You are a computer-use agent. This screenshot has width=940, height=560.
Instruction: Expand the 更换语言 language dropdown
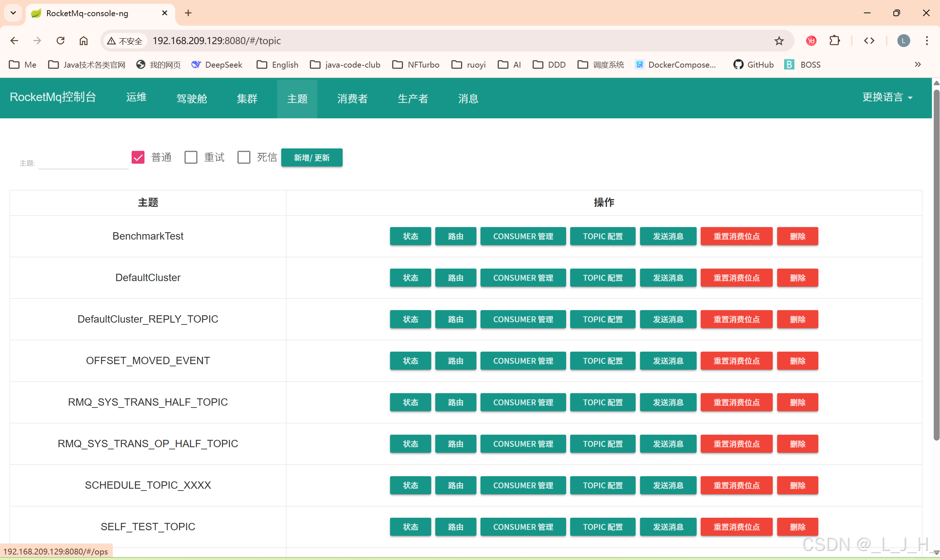pos(887,97)
